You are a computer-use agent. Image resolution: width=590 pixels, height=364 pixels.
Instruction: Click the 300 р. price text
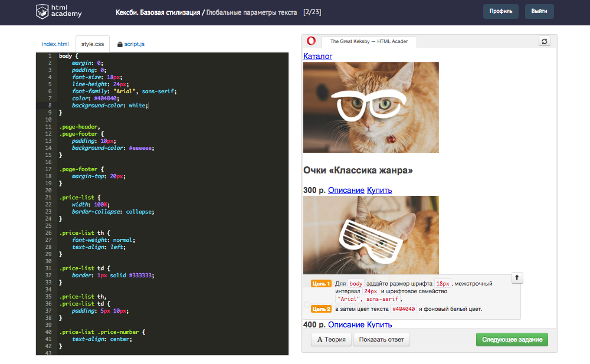tap(314, 190)
